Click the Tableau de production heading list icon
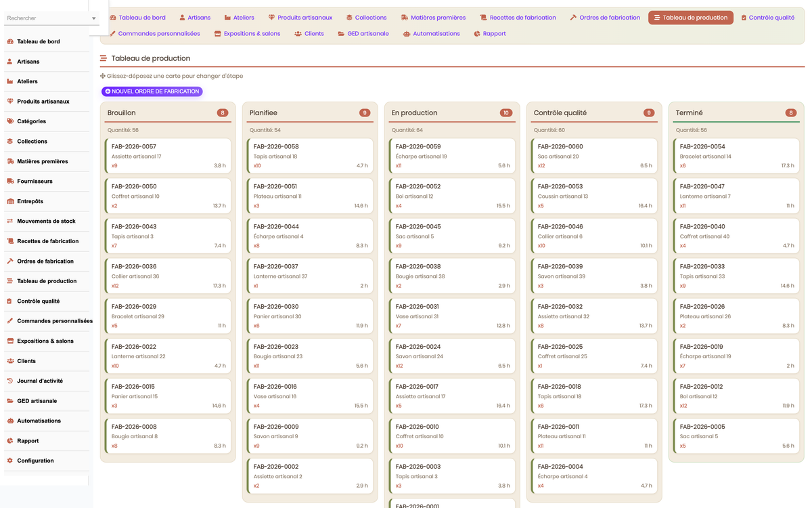 point(104,58)
